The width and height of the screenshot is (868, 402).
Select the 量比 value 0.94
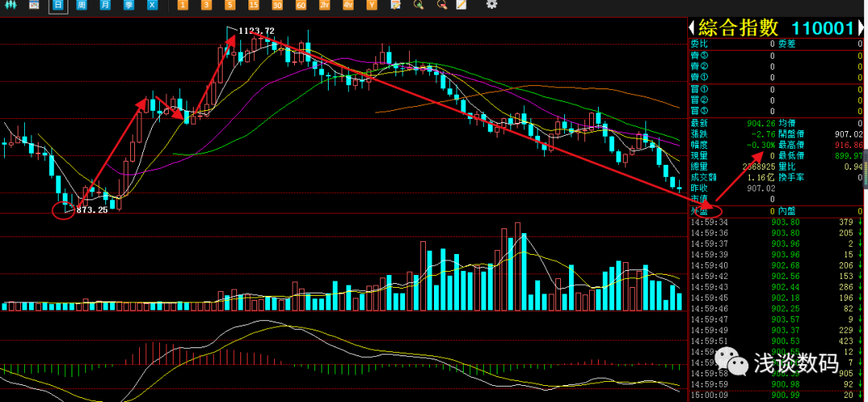click(x=854, y=166)
